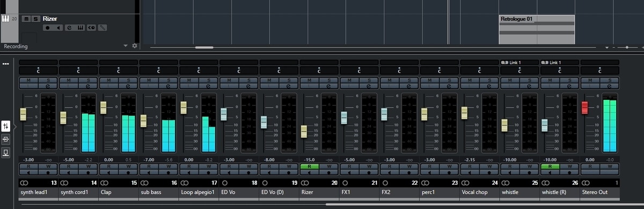Open Edit Instrument on the Rizer track in the track list
The image size is (644, 209).
[80, 27]
